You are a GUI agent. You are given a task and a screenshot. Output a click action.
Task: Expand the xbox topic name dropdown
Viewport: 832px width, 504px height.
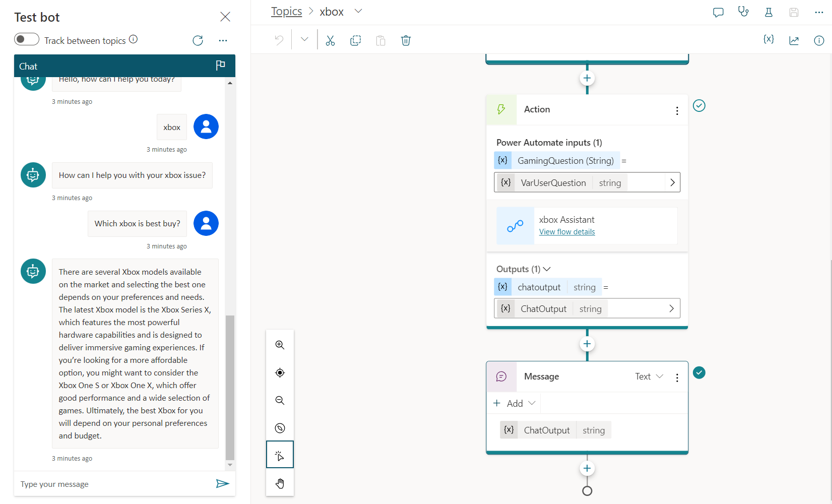point(358,11)
